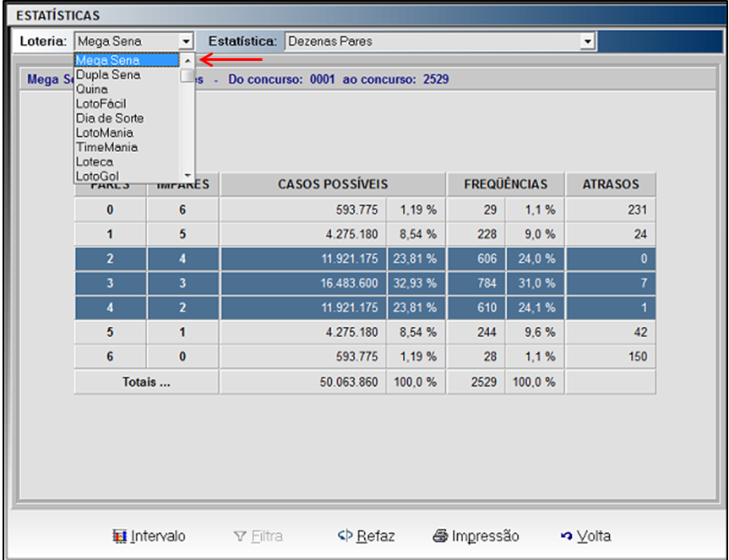Click the 24,1 % frequency cell
Image resolution: width=729 pixels, height=560 pixels.
535,307
